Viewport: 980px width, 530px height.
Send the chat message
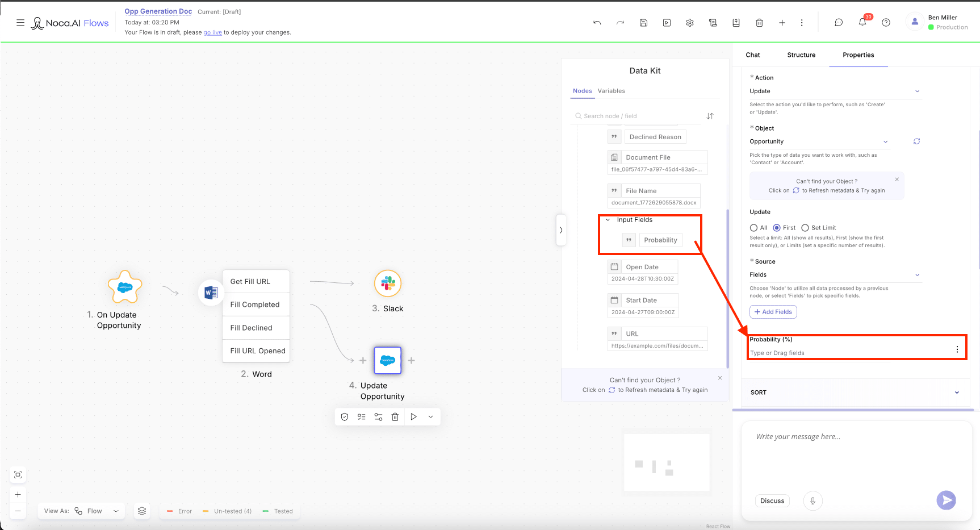tap(946, 500)
